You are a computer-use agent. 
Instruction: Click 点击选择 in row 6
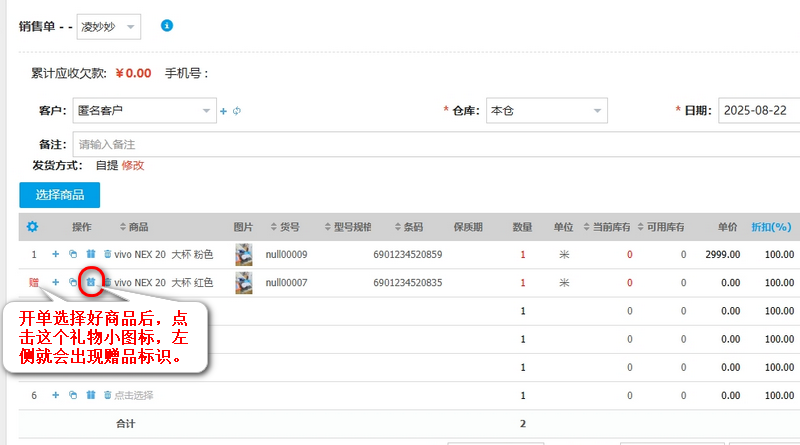[x=134, y=395]
